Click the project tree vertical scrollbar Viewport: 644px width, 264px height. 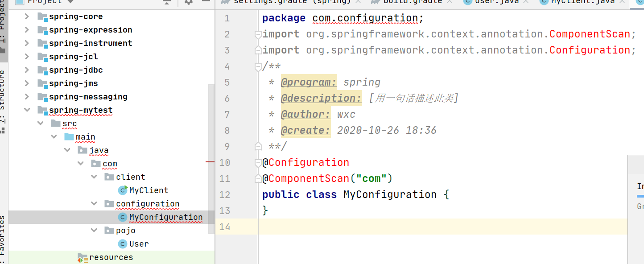tap(211, 158)
